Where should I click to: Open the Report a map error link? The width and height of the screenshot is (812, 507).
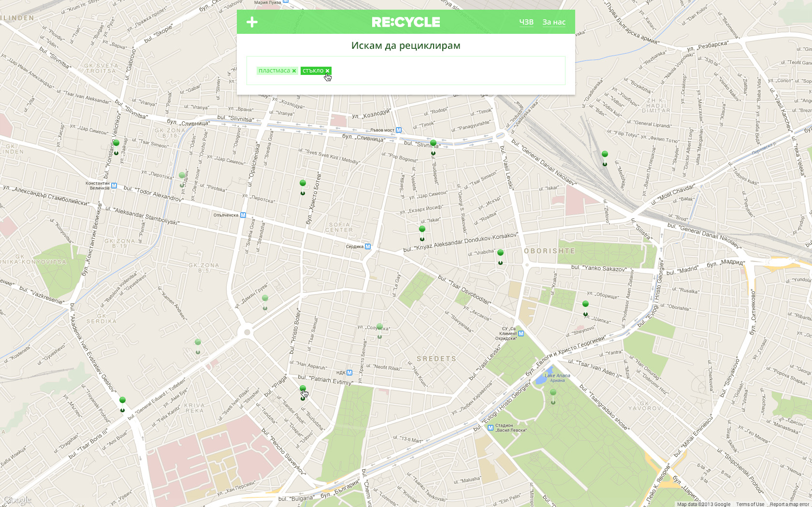coord(789,504)
